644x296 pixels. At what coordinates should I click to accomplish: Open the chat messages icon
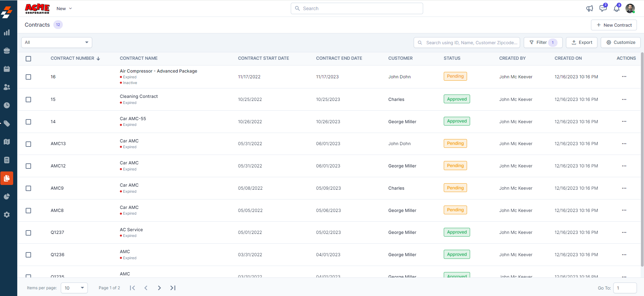click(x=603, y=8)
